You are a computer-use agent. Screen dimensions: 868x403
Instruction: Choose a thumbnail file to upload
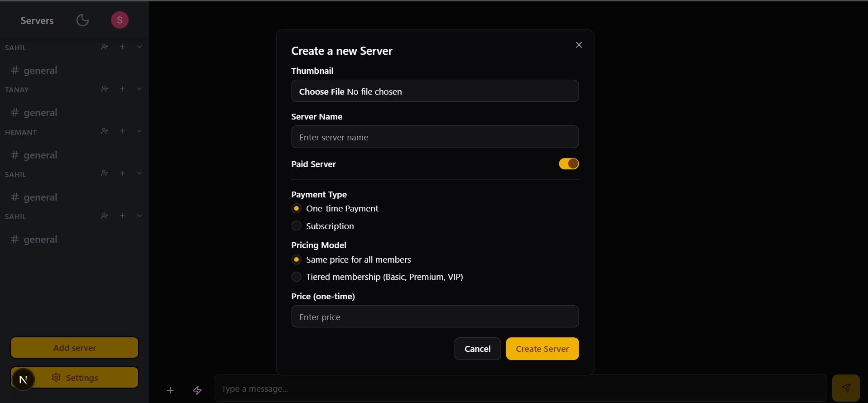tap(435, 91)
